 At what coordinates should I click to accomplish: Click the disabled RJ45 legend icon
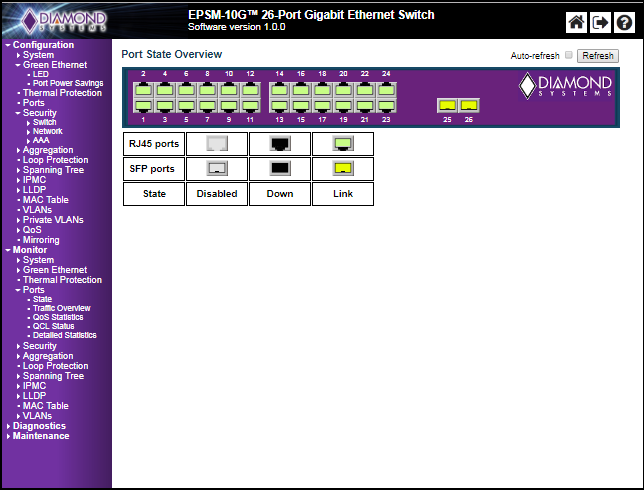217,143
